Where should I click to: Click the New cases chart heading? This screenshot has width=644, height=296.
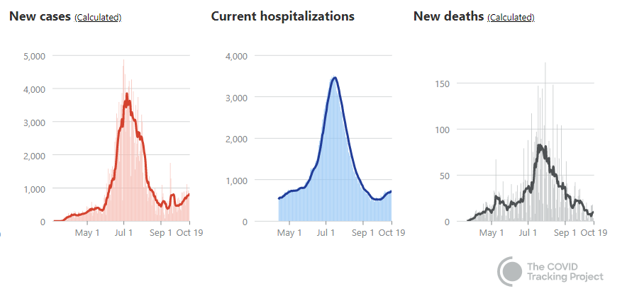[40, 16]
